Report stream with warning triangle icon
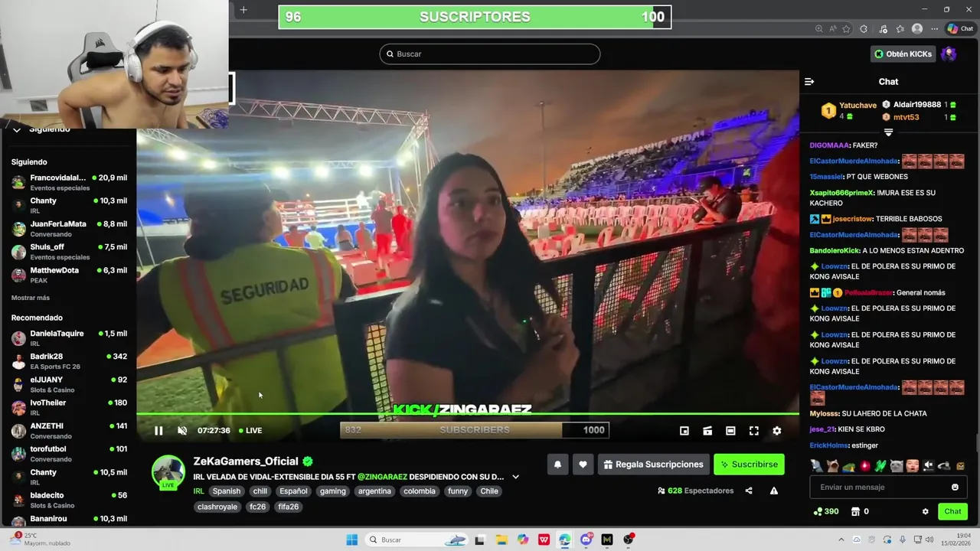Viewport: 980px width, 551px height. [x=774, y=491]
